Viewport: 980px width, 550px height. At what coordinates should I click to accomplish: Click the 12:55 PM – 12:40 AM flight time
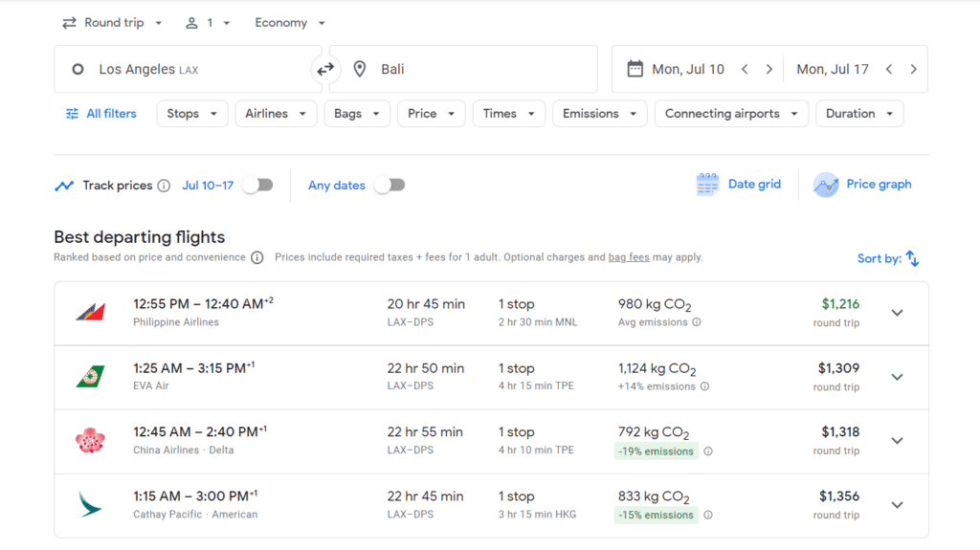tap(203, 304)
